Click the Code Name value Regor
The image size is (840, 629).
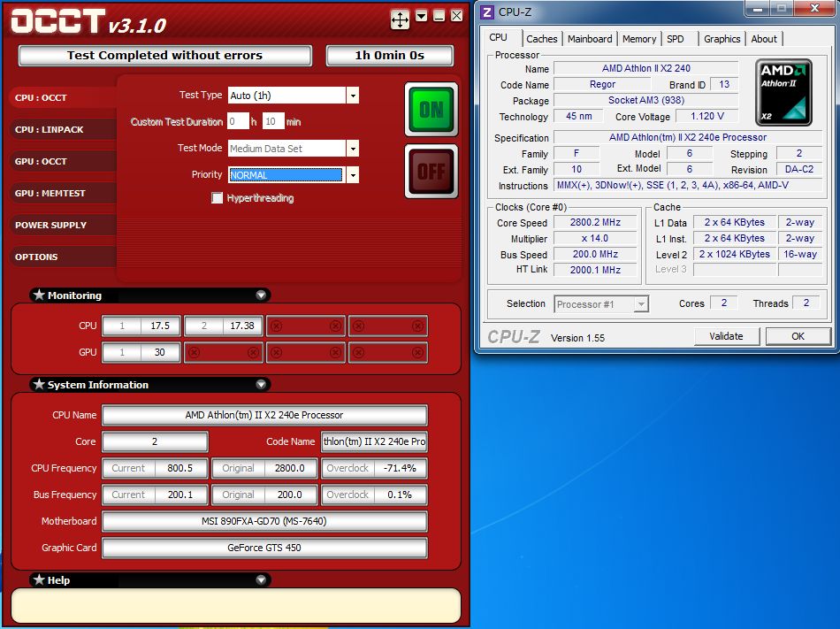(602, 85)
